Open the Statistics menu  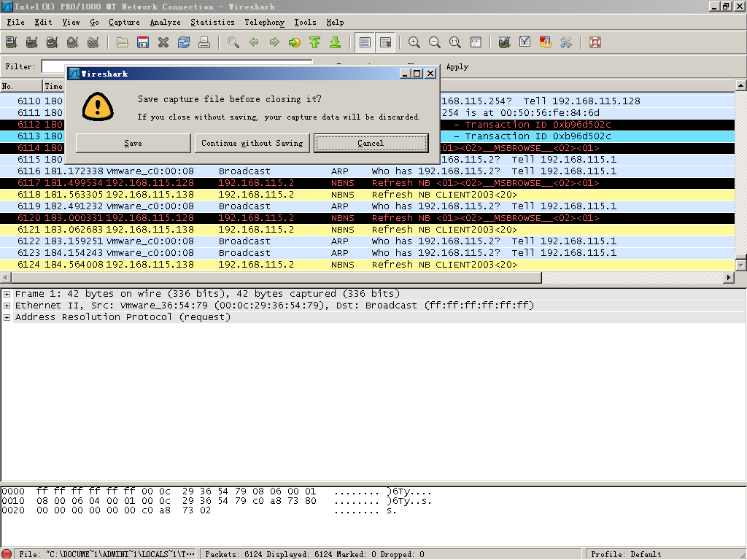(212, 23)
